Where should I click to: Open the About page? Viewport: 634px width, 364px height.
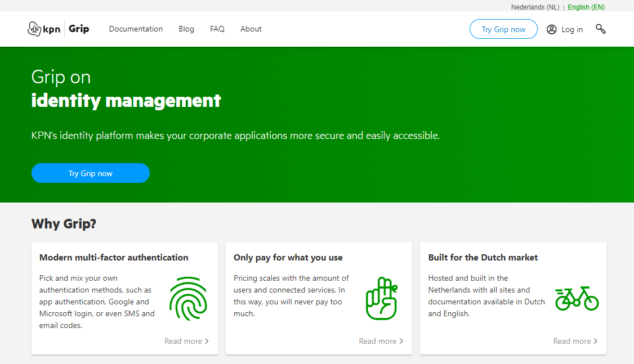click(251, 29)
